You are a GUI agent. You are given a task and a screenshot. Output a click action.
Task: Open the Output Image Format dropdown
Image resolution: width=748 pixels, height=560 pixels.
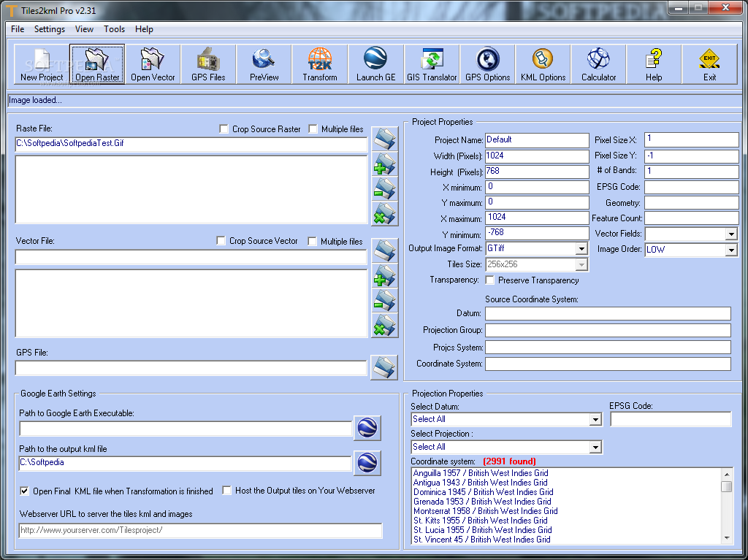pos(581,248)
